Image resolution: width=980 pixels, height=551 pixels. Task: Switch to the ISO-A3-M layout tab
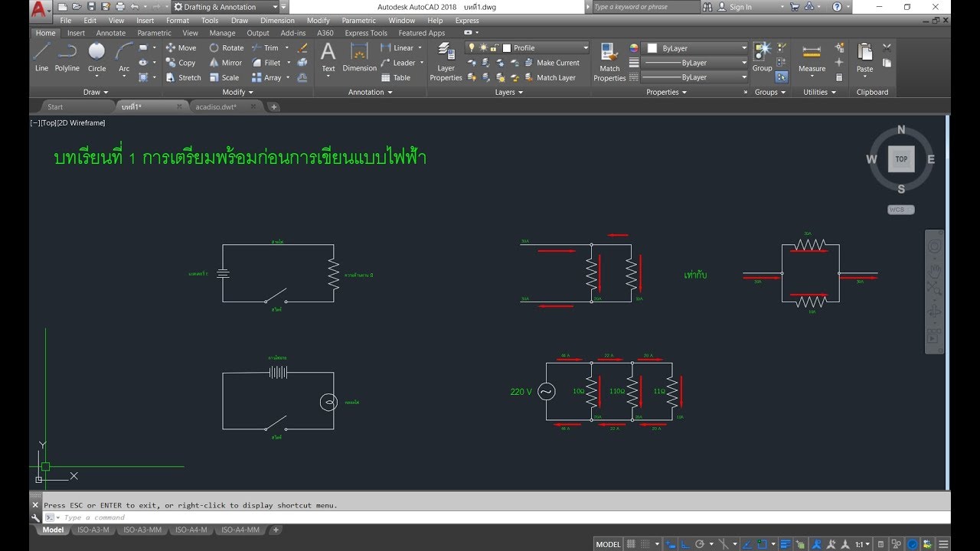click(93, 530)
